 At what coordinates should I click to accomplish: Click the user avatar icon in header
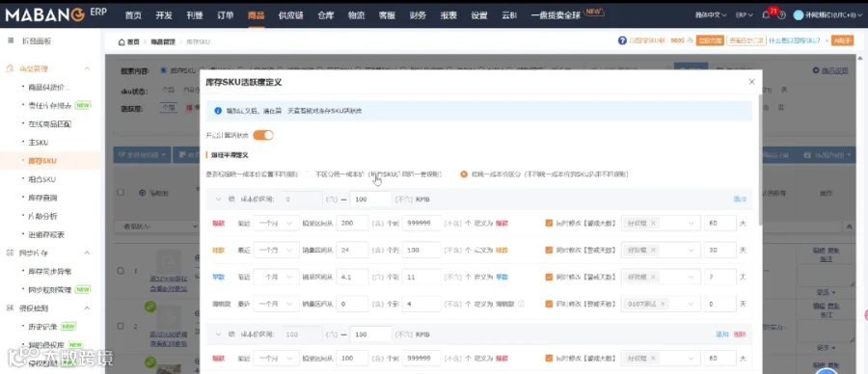798,14
